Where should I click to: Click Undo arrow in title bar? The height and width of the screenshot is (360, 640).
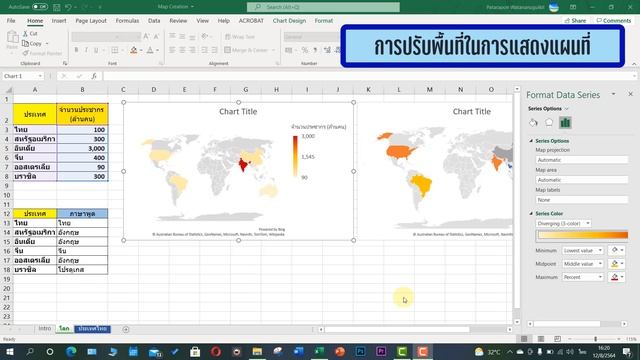pyautogui.click(x=69, y=7)
